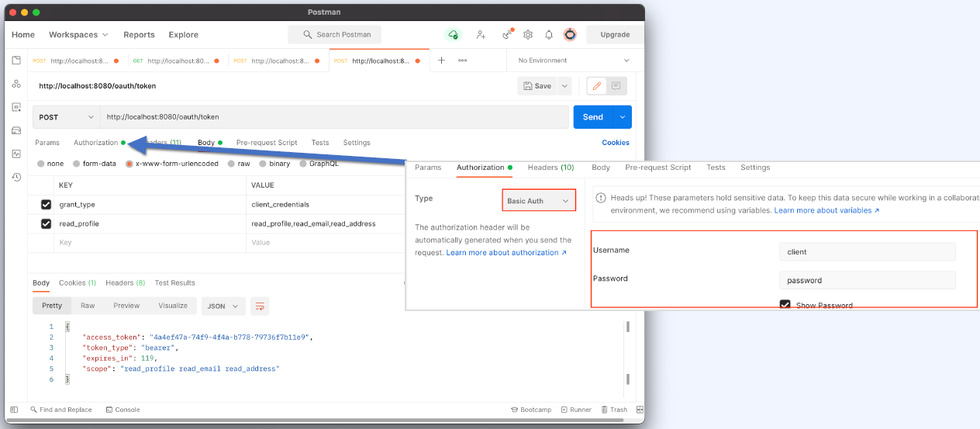The width and height of the screenshot is (980, 429).
Task: Open the Cookies link
Action: [x=616, y=143]
